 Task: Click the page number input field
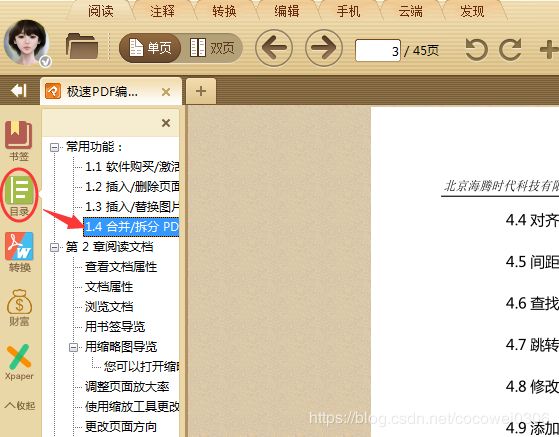point(378,51)
